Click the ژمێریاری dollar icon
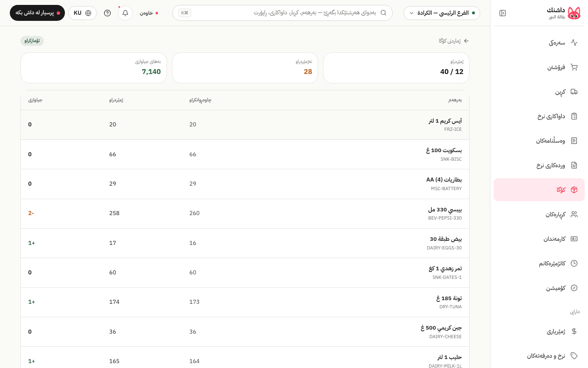 click(x=574, y=331)
